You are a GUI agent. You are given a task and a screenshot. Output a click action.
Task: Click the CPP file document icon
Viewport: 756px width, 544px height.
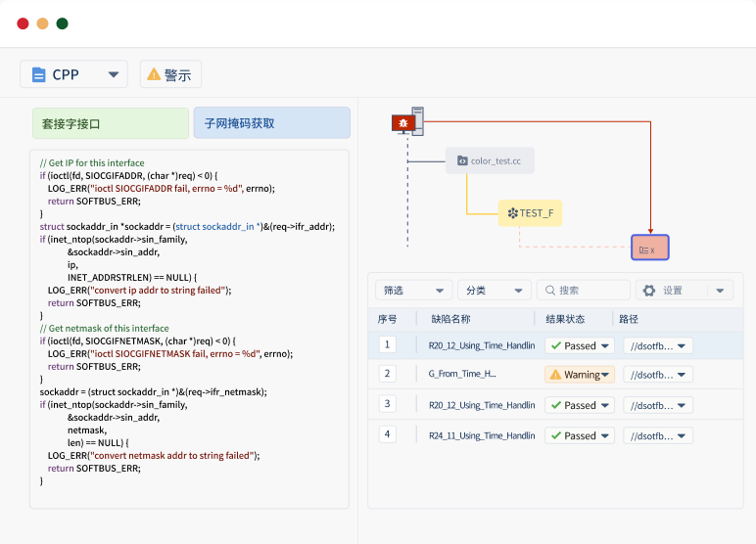pos(38,74)
